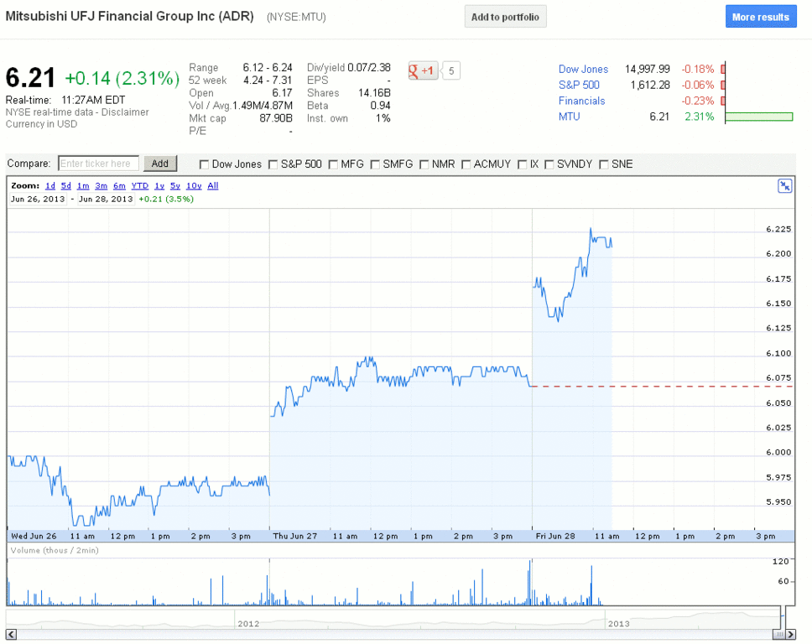Image resolution: width=812 pixels, height=644 pixels.
Task: Check the Dow Jones compare checkbox
Action: pyautogui.click(x=204, y=164)
